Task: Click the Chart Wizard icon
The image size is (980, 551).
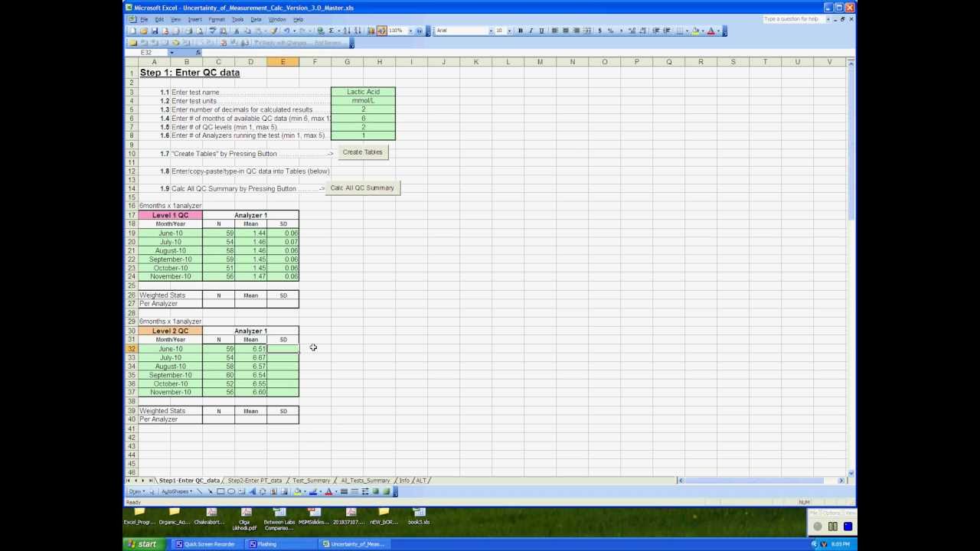Action: pyautogui.click(x=371, y=31)
